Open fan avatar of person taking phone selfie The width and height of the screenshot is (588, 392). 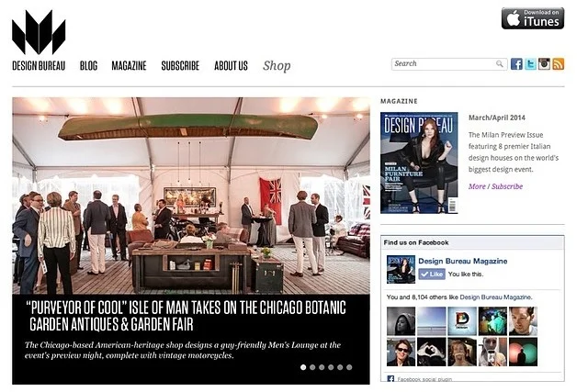tap(492, 352)
